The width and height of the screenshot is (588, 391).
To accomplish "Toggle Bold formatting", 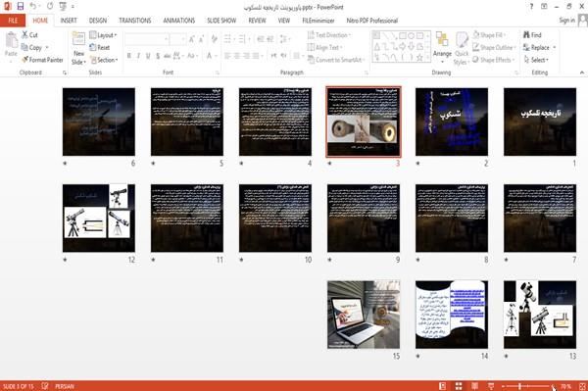I will click(x=129, y=56).
